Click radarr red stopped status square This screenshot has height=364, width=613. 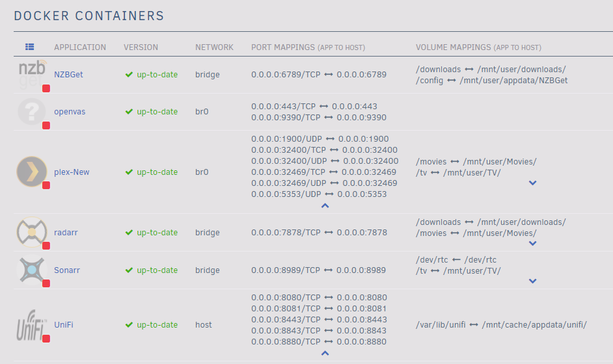(x=46, y=246)
